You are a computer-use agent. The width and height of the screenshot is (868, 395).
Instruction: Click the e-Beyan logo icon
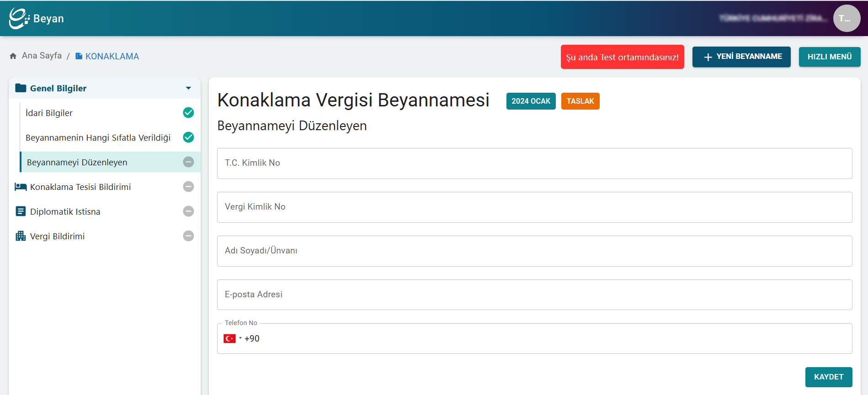19,18
